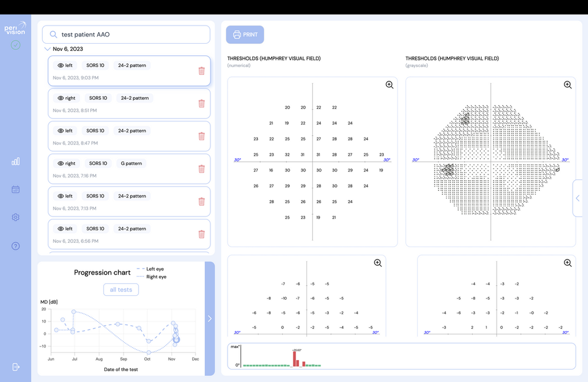Click the PRINT button
Image resolution: width=588 pixels, height=382 pixels.
click(x=245, y=34)
